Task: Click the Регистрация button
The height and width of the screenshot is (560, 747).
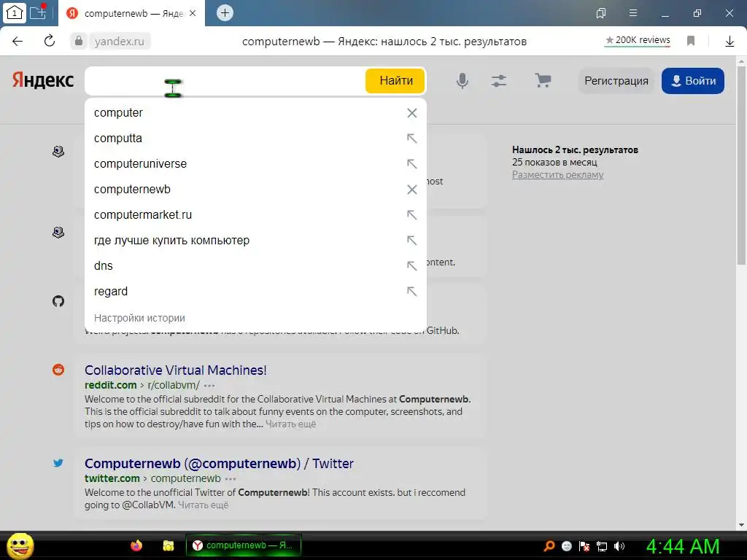Action: 616,81
